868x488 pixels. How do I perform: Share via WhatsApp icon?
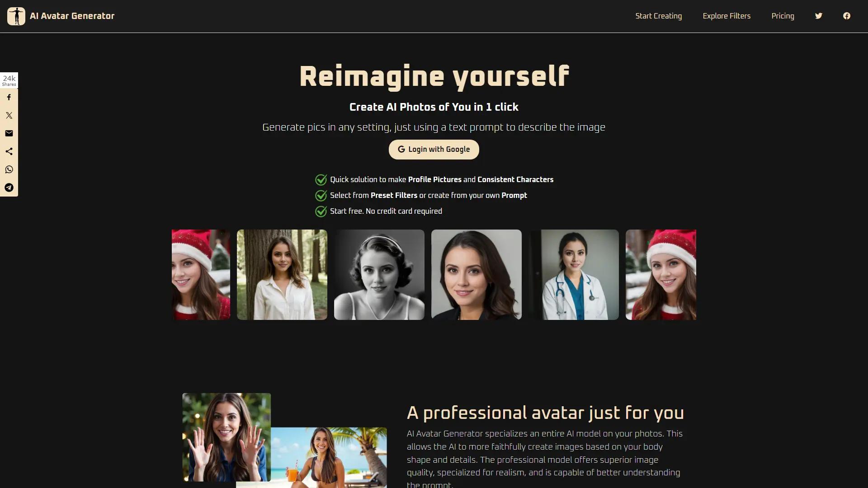tap(9, 169)
